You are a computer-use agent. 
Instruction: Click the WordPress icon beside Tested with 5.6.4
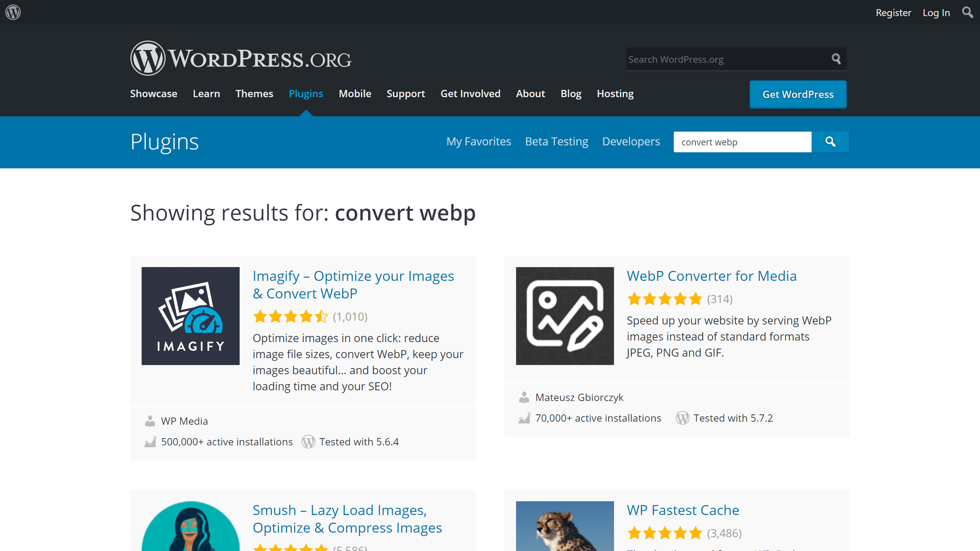[x=308, y=442]
